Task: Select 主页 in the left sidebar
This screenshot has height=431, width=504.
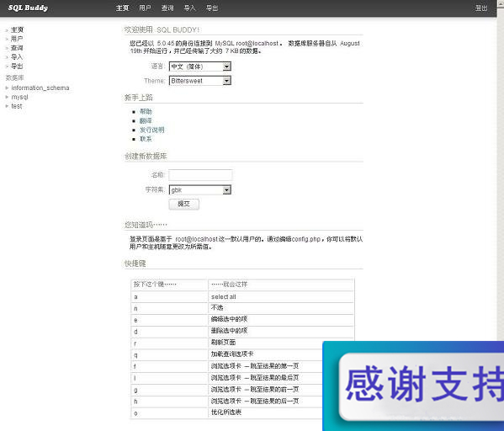Action: [17, 29]
